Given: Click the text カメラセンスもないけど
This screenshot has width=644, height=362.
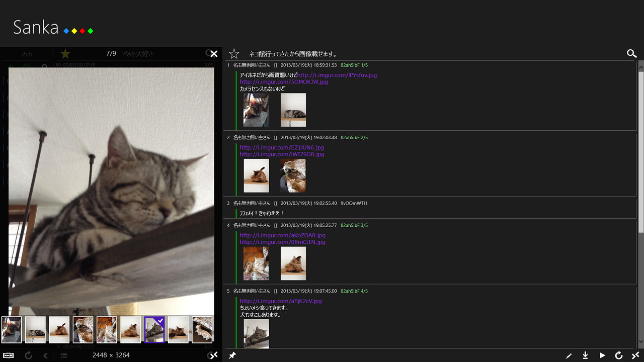Looking at the screenshot, I should [262, 88].
